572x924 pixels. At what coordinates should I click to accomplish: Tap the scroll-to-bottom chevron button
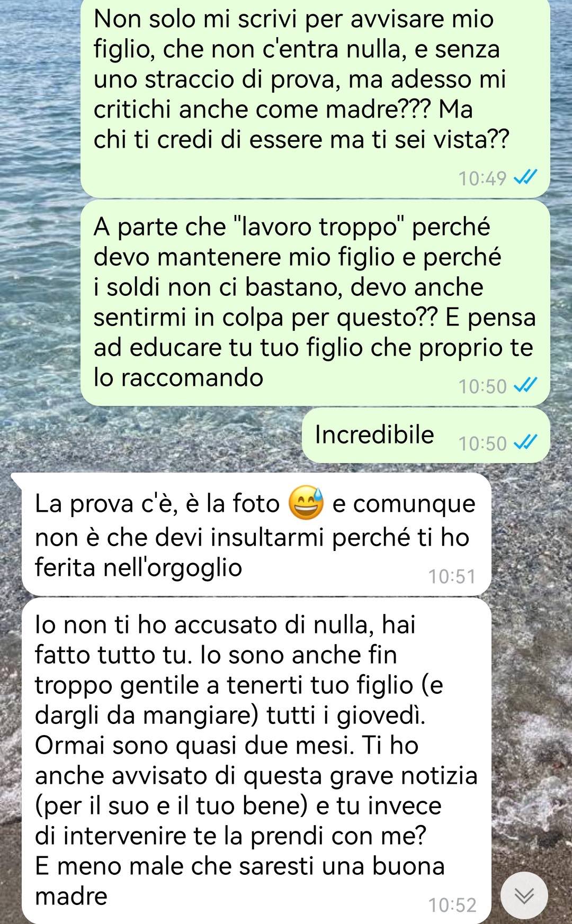click(x=524, y=895)
